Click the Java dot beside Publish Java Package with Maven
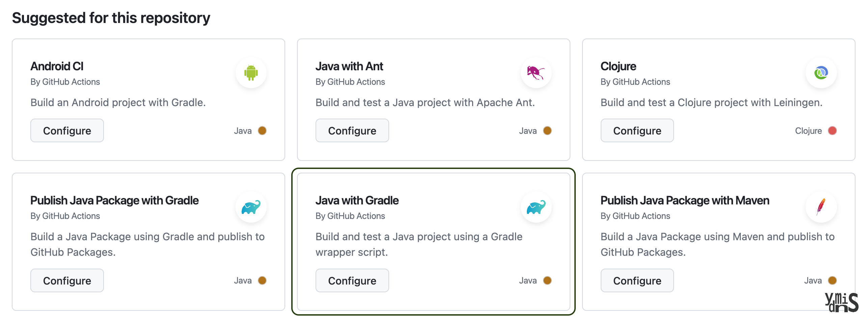 click(x=832, y=280)
